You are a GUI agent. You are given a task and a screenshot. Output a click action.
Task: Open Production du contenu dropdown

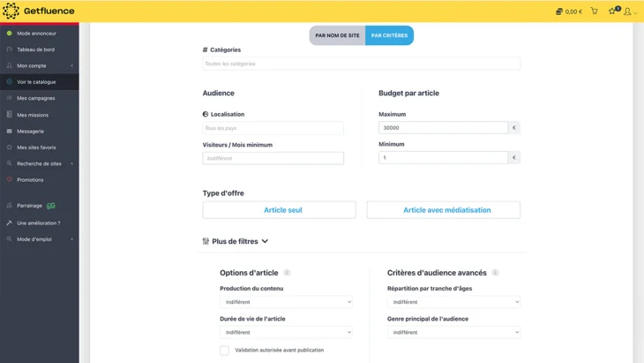[x=286, y=302]
